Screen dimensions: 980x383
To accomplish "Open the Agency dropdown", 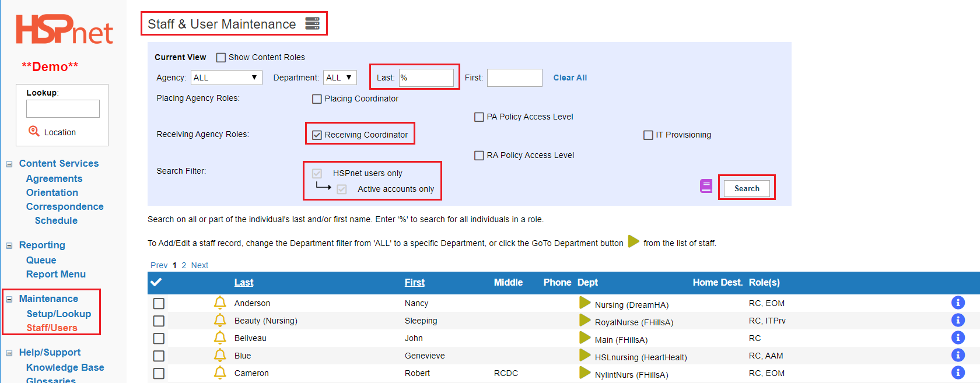I will [x=226, y=78].
